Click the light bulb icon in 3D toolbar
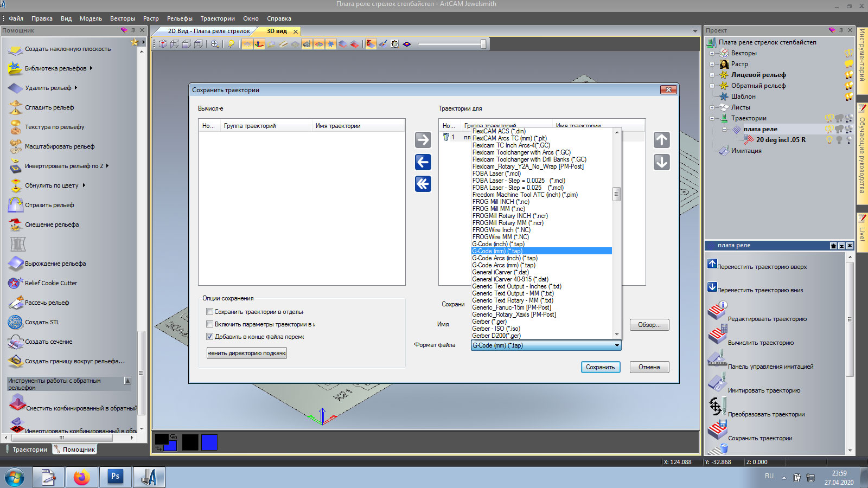The height and width of the screenshot is (488, 868). click(231, 44)
